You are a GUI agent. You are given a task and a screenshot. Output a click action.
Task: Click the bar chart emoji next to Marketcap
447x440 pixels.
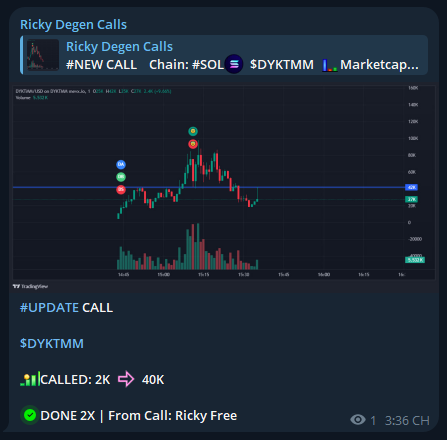pyautogui.click(x=329, y=65)
